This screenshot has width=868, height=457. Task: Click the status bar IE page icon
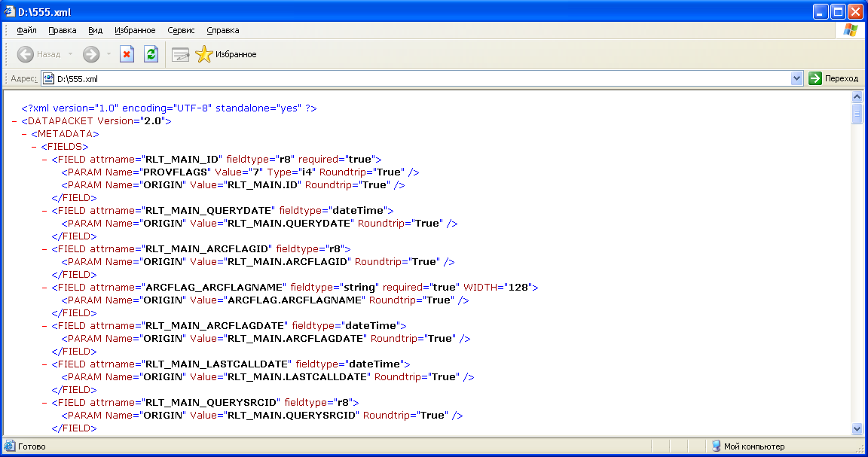(x=9, y=446)
